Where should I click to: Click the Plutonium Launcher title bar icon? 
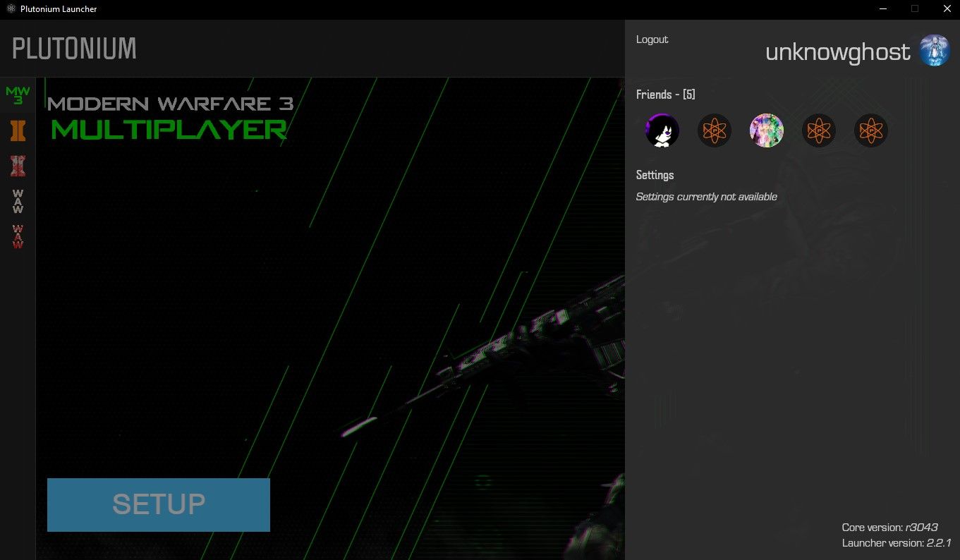pyautogui.click(x=11, y=9)
